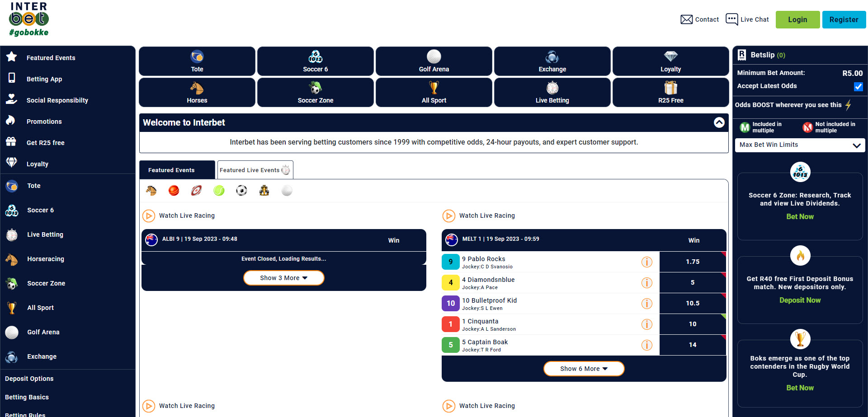Select the soccer ball filter icon
Image resolution: width=868 pixels, height=417 pixels.
point(241,191)
